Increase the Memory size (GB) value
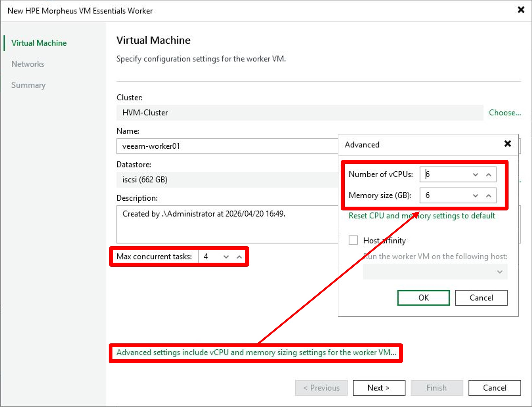Viewport: 532px width, 407px height. 489,195
